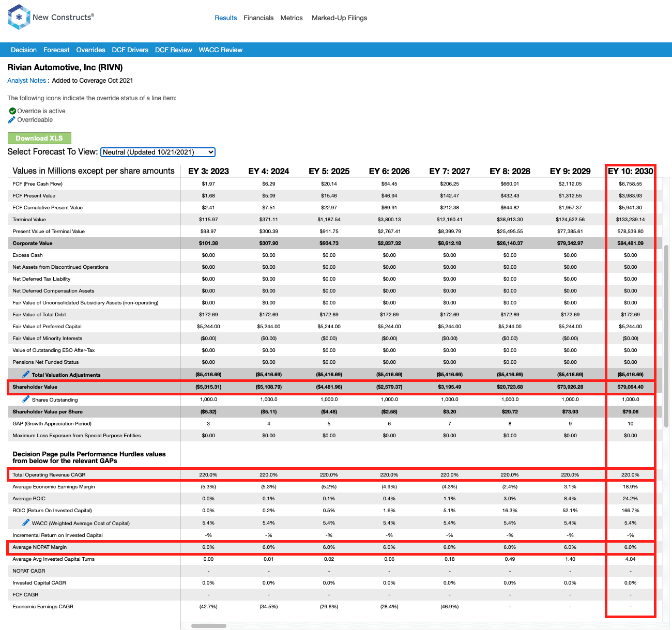This screenshot has height=630, width=672.
Task: Go to Forecast in the blue navigation bar
Action: pos(56,50)
